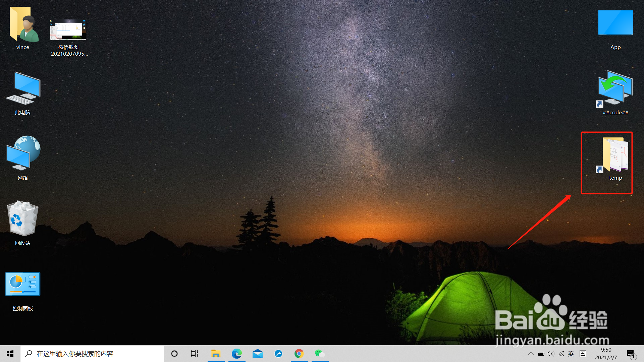Select the temp folder shortcut
This screenshot has width=644, height=362.
pos(615,155)
